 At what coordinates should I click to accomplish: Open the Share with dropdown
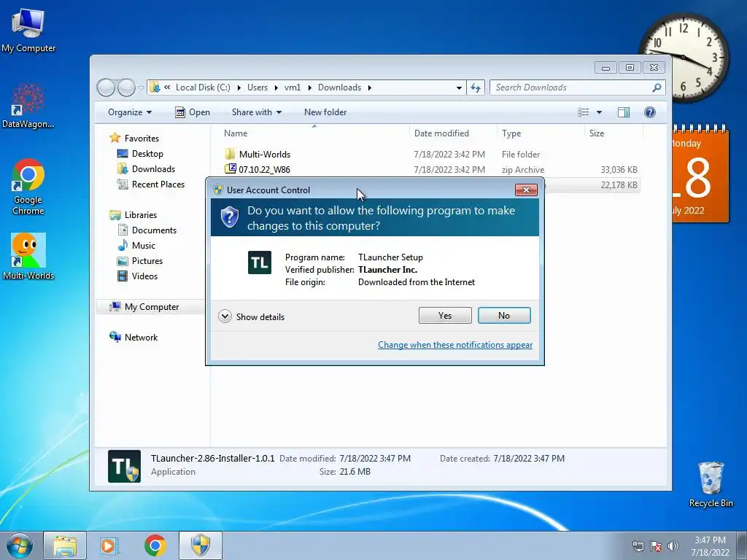pos(257,112)
